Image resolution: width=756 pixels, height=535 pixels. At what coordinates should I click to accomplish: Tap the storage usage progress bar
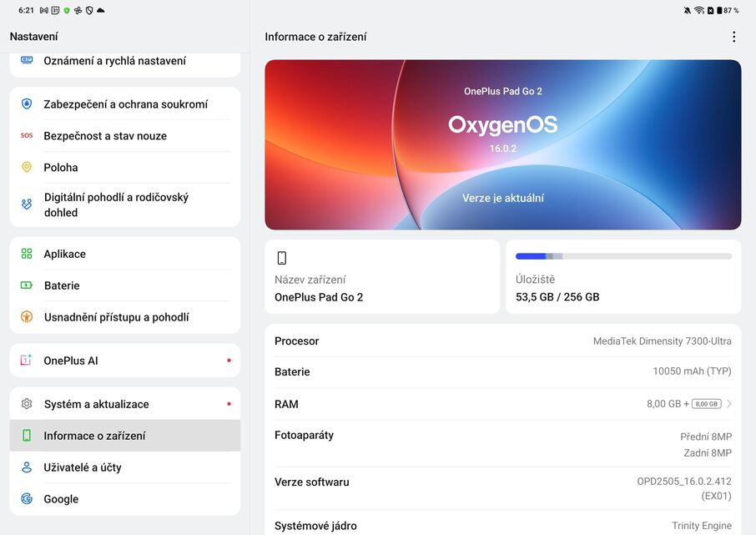622,255
